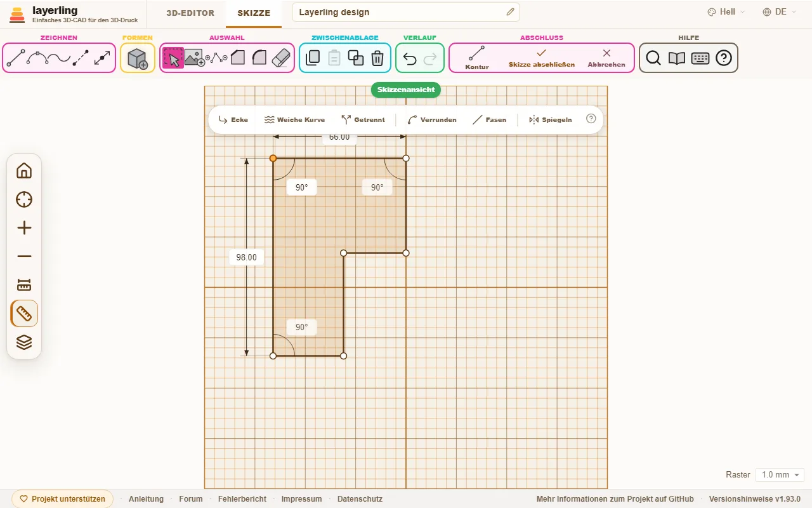Viewport: 812px width, 508px height.
Task: Select the move point arrow tool
Action: click(x=102, y=58)
